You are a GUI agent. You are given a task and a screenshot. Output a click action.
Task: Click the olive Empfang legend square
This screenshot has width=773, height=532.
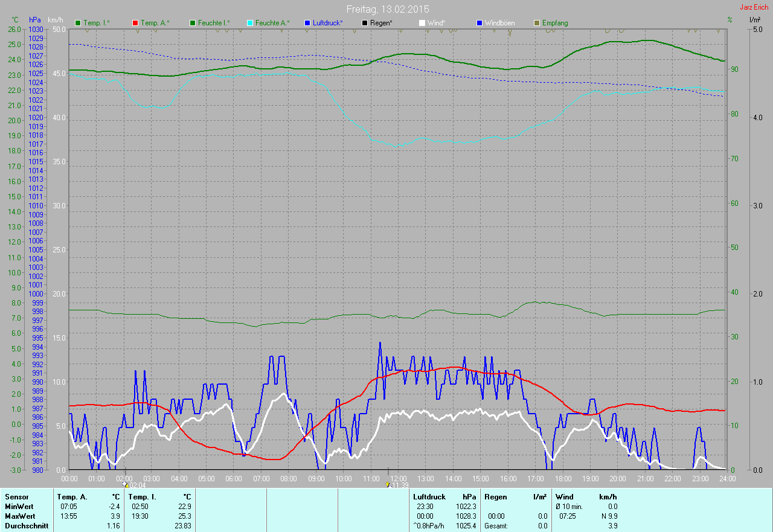(x=537, y=23)
